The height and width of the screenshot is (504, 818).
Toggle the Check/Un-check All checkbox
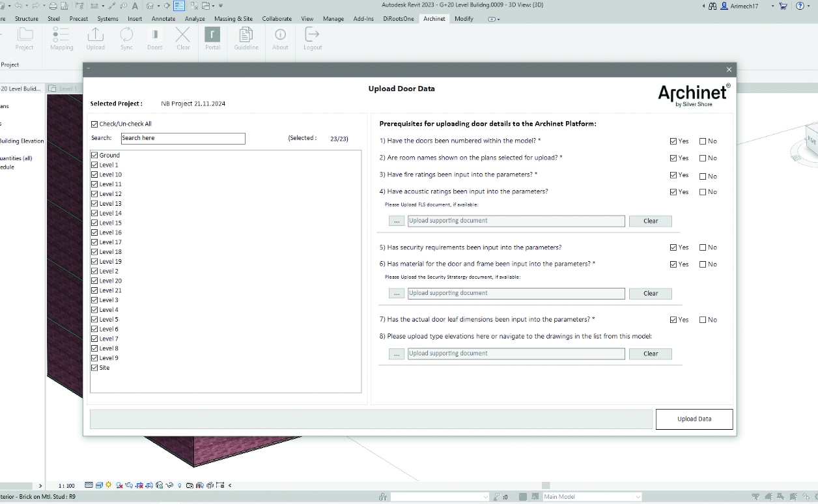coord(95,124)
